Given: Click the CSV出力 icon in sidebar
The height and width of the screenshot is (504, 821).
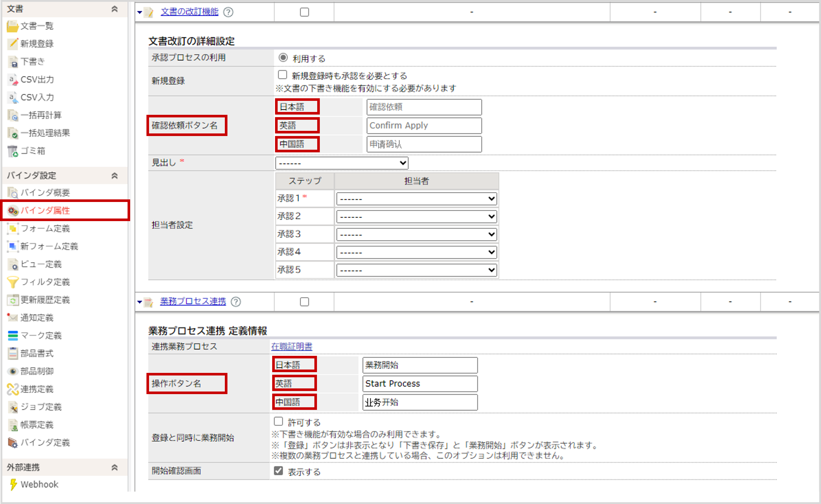Looking at the screenshot, I should coord(13,80).
